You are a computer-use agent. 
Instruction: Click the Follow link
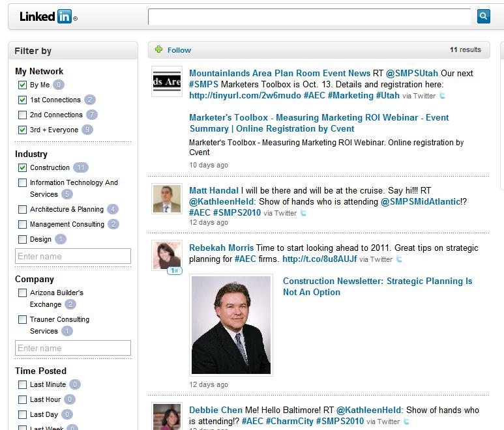pyautogui.click(x=179, y=50)
